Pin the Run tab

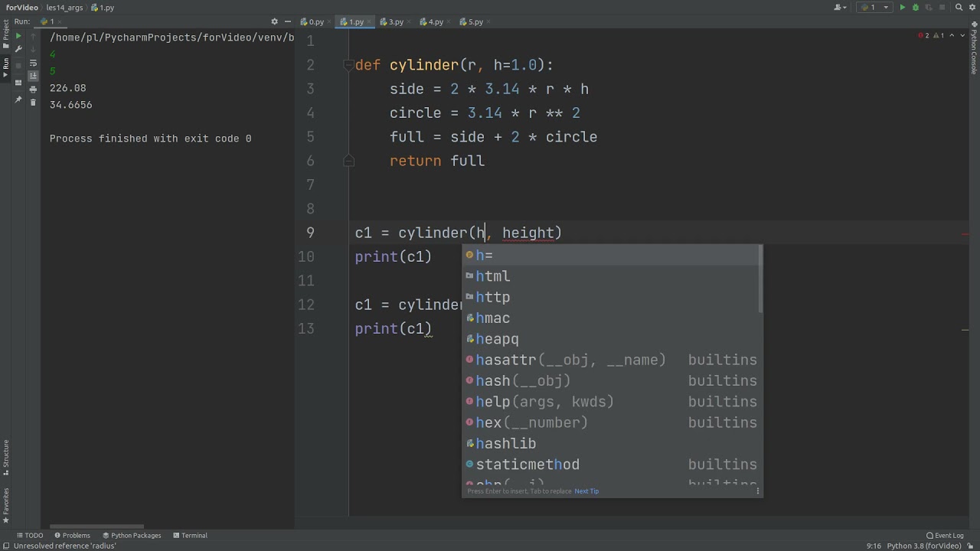pos(18,99)
